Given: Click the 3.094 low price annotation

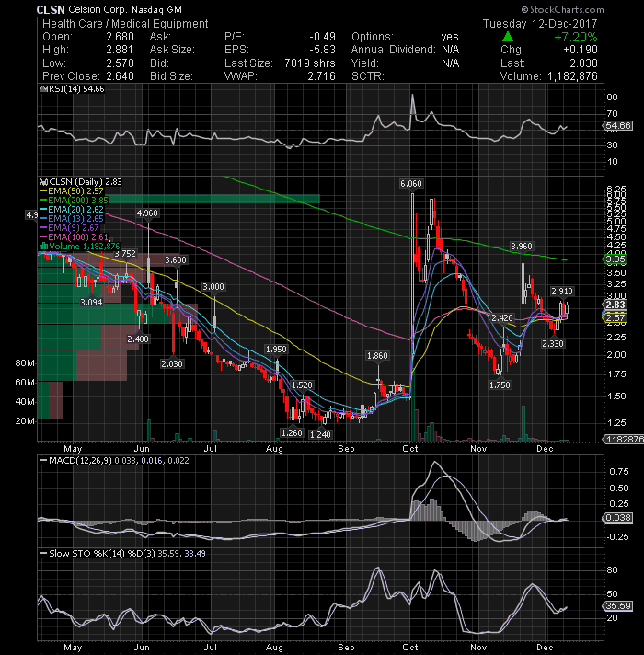Looking at the screenshot, I should click(x=91, y=302).
